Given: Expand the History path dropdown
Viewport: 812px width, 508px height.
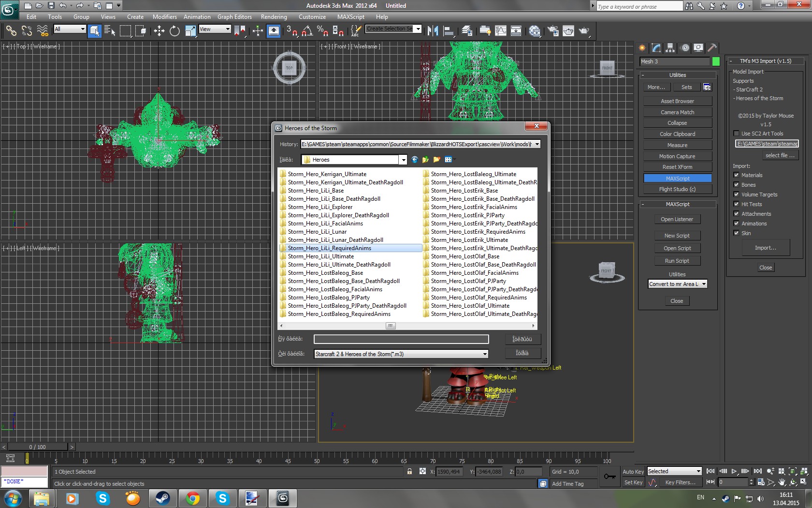Looking at the screenshot, I should point(536,144).
